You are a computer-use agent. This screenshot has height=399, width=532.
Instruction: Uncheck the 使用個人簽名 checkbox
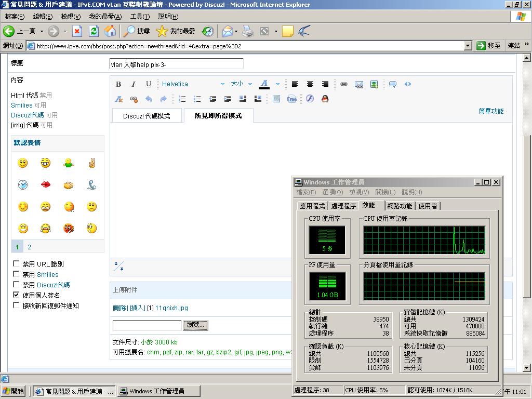click(x=16, y=295)
